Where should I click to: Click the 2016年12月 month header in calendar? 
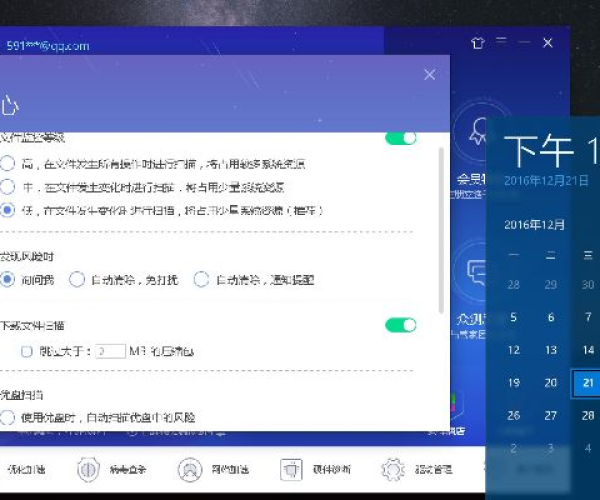point(534,225)
